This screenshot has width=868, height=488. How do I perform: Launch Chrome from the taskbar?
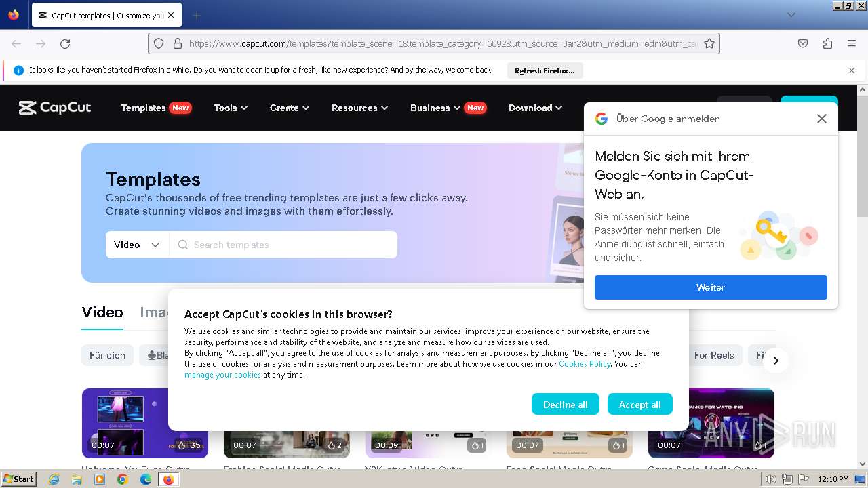pos(123,479)
